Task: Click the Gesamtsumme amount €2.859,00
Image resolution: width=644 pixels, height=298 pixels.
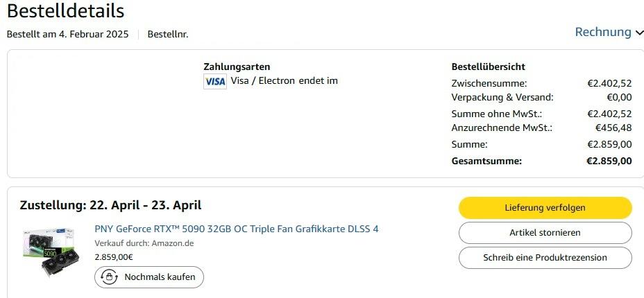Action: pos(609,161)
